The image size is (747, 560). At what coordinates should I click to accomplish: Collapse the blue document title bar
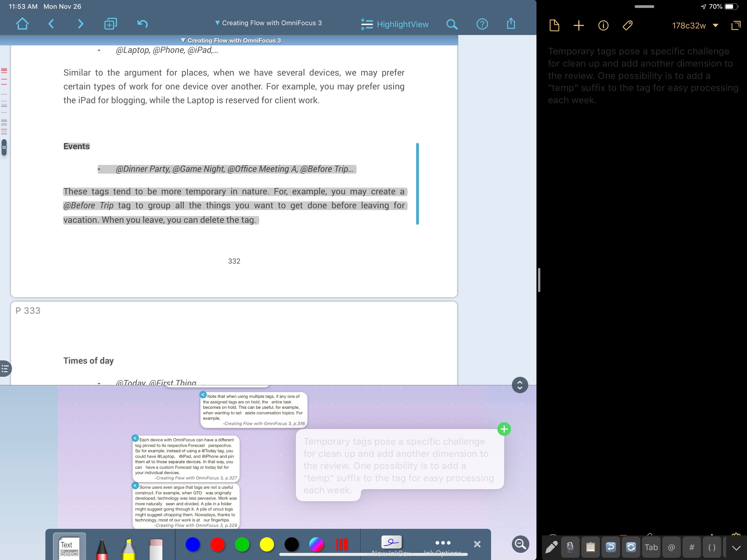click(x=231, y=40)
